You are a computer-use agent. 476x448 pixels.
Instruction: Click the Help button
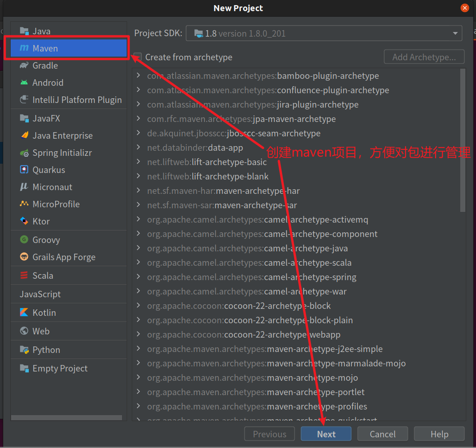439,434
